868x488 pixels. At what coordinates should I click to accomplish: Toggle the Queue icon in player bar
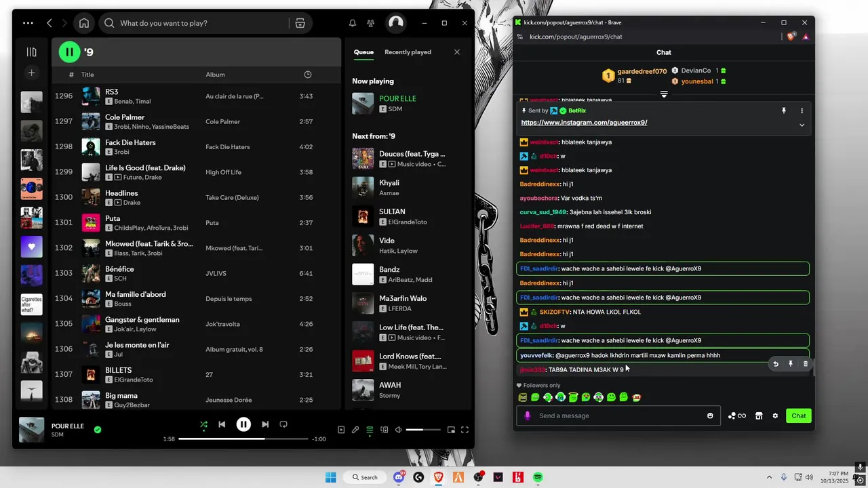pos(370,429)
